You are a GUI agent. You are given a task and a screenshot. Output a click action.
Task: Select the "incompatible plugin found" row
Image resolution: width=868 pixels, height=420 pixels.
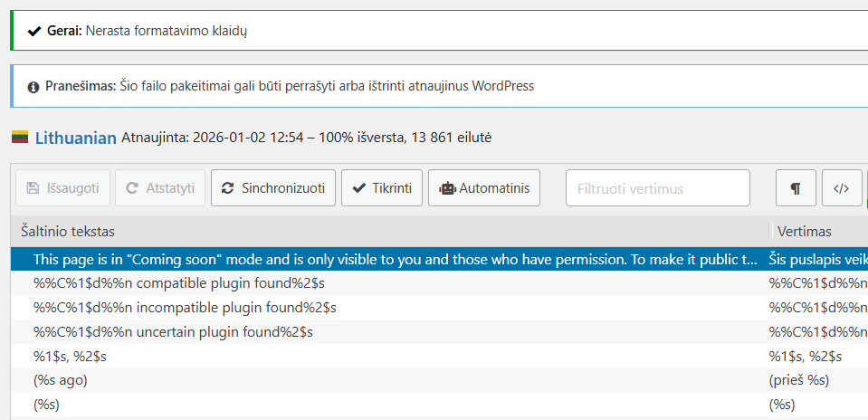tap(185, 308)
